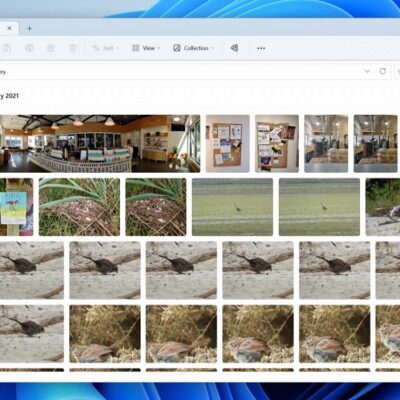The height and width of the screenshot is (400, 400).
Task: Open the View dropdown menu
Action: (146, 48)
